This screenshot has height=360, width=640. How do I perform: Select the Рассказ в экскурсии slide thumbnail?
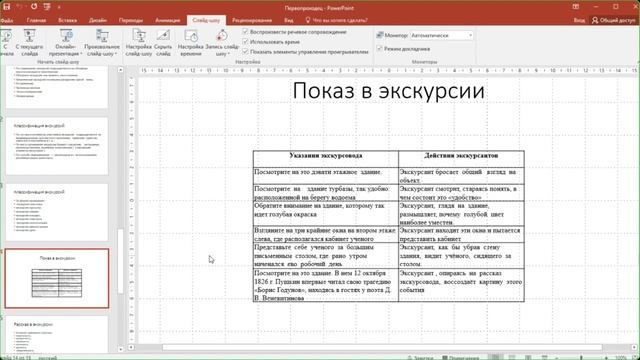(x=57, y=335)
